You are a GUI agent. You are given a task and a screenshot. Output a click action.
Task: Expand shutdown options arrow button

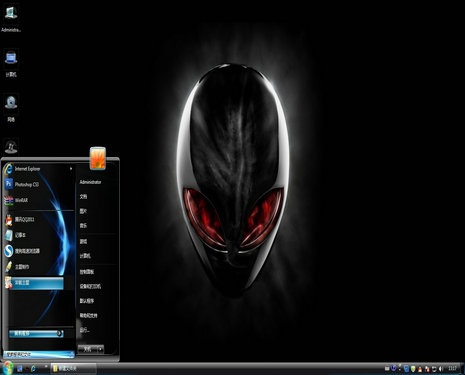(x=100, y=349)
